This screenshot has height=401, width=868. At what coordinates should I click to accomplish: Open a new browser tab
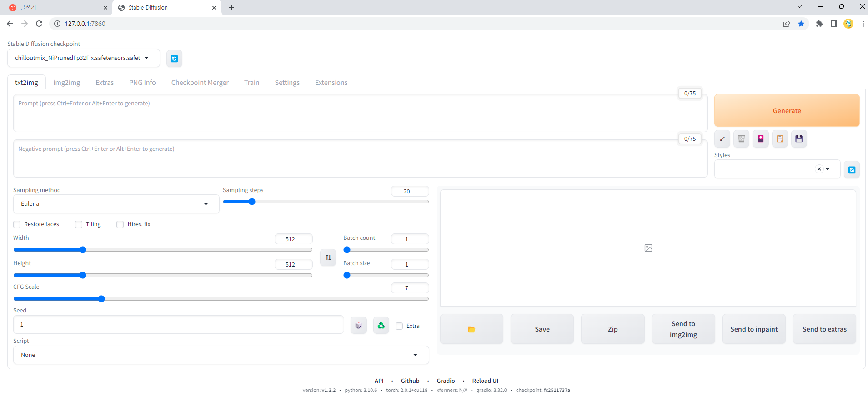tap(231, 8)
